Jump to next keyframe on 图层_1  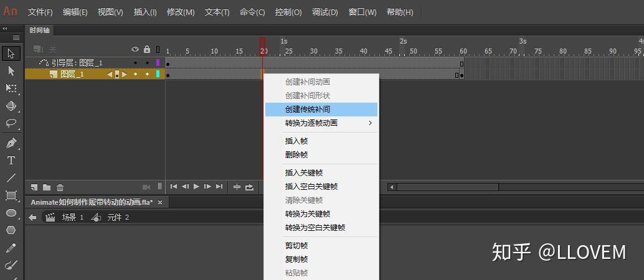(125, 74)
